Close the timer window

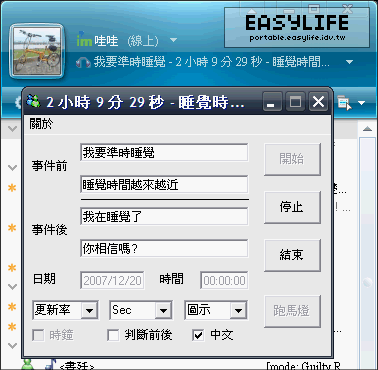point(319,102)
